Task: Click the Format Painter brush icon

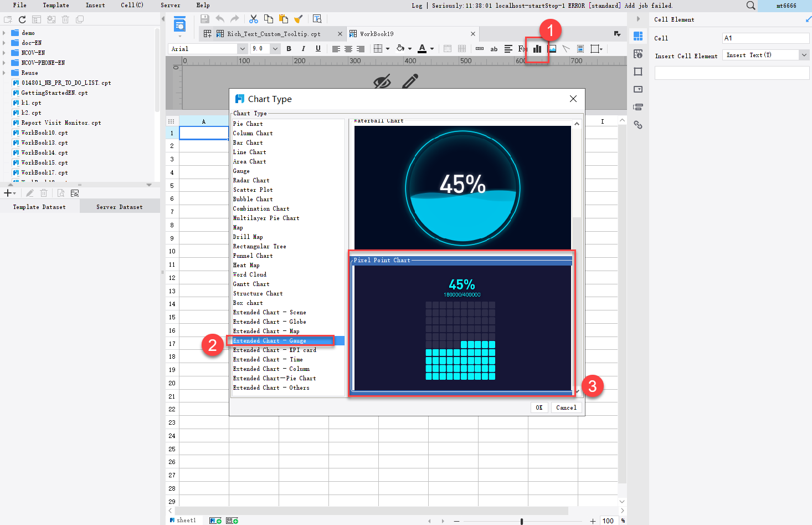Action: (x=298, y=19)
